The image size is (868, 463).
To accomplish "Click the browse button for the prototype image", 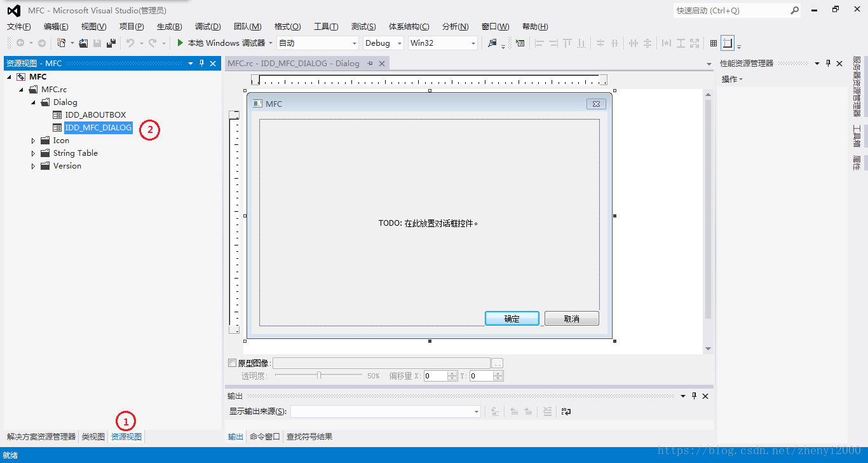I will click(x=498, y=363).
